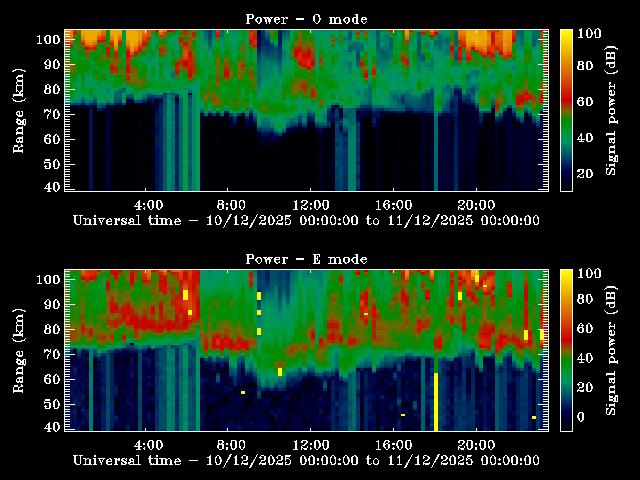The width and height of the screenshot is (640, 480).
Task: Click the Universal time caption below O mode plot
Action: [x=306, y=220]
